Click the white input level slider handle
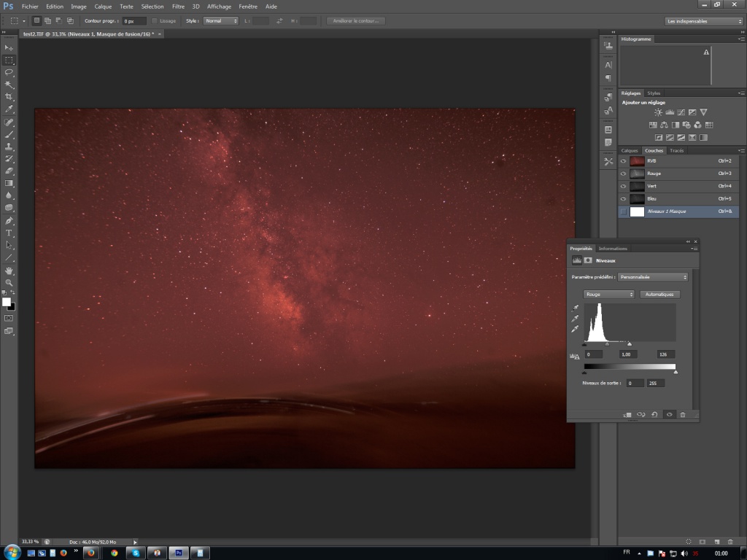Screen dimensions: 747x560 [x=630, y=344]
